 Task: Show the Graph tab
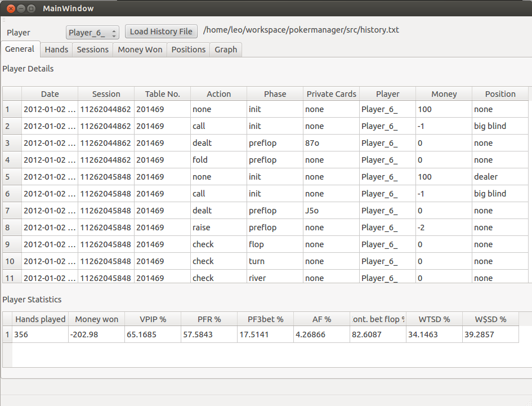pos(226,50)
